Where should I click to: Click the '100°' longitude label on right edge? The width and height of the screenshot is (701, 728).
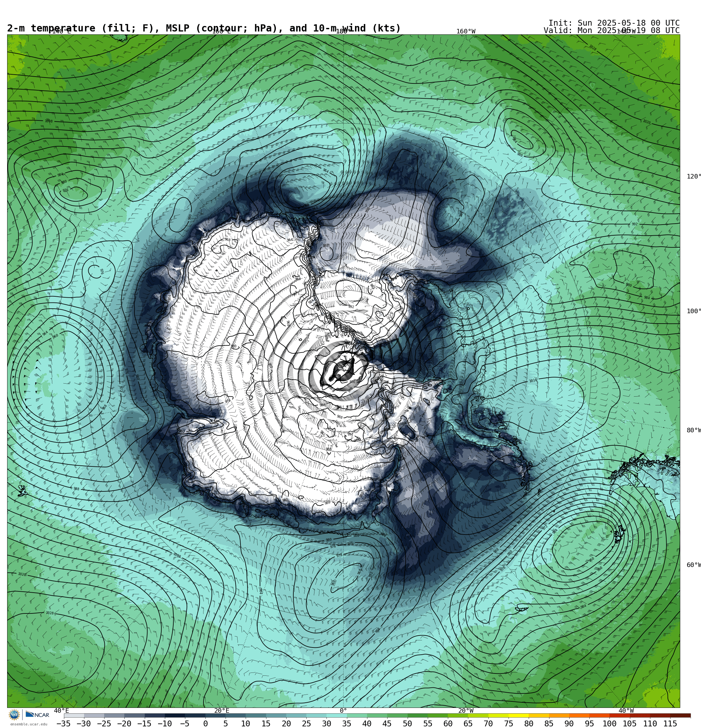pyautogui.click(x=694, y=311)
